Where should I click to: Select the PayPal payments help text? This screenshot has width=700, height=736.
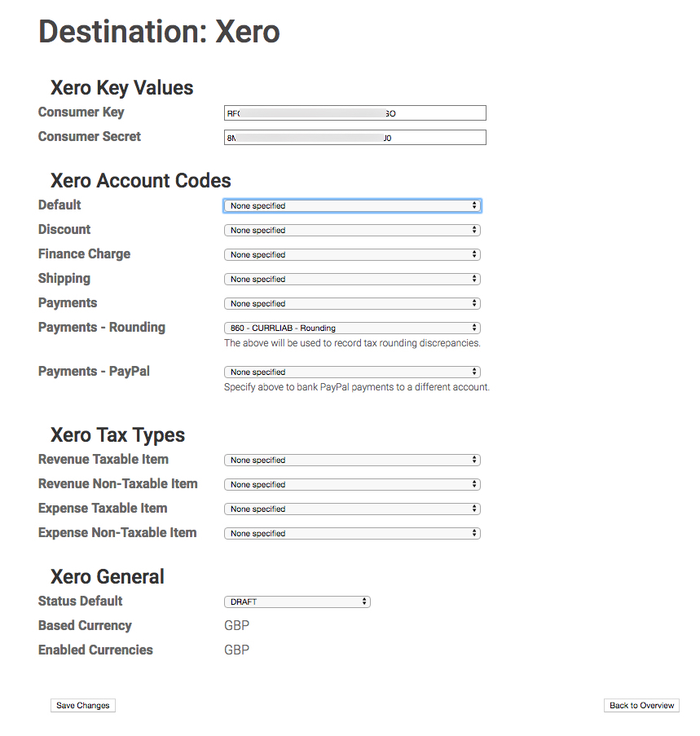(357, 387)
